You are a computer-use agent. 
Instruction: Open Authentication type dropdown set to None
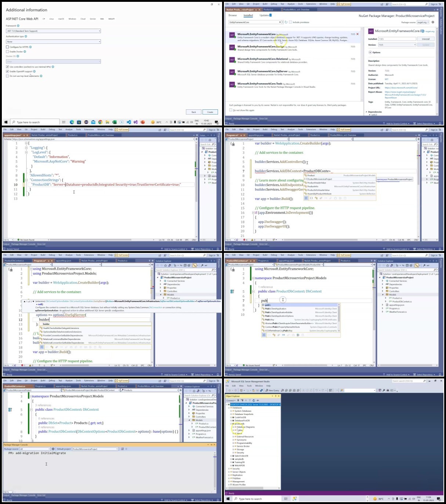pos(53,41)
